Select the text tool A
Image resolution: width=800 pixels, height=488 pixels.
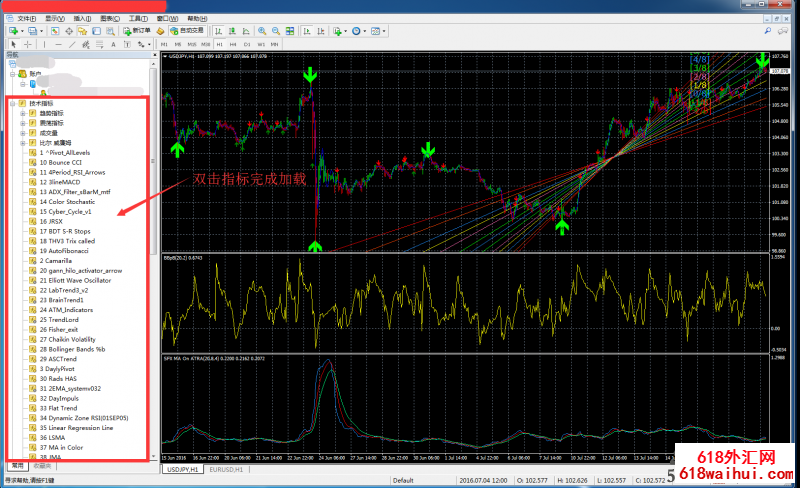(113, 44)
